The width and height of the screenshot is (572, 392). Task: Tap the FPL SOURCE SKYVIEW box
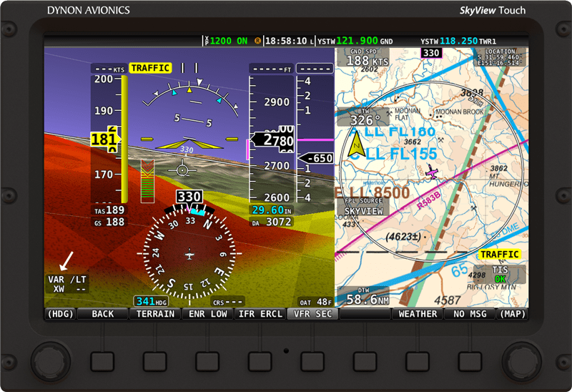click(363, 207)
